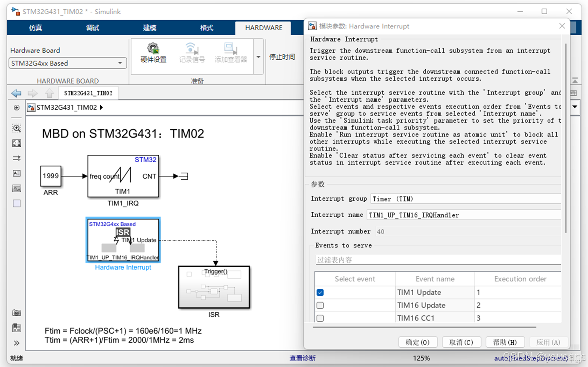Switch to the 格式 tab
Image resolution: width=588 pixels, height=367 pixels.
[x=206, y=28]
